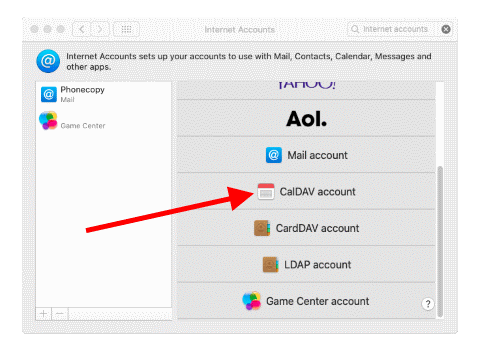Image resolution: width=480 pixels, height=361 pixels.
Task: Click the Mail account @ icon
Action: [x=274, y=155]
